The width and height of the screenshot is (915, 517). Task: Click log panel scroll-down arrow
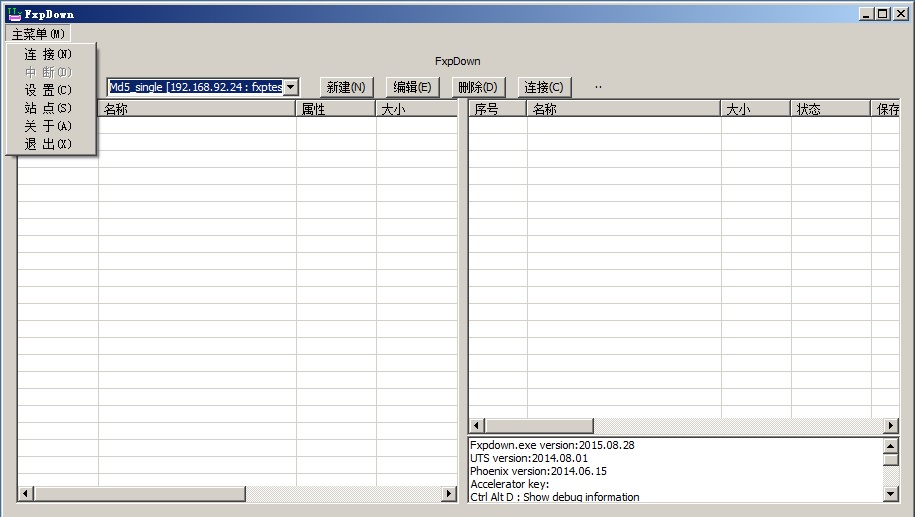(x=890, y=494)
